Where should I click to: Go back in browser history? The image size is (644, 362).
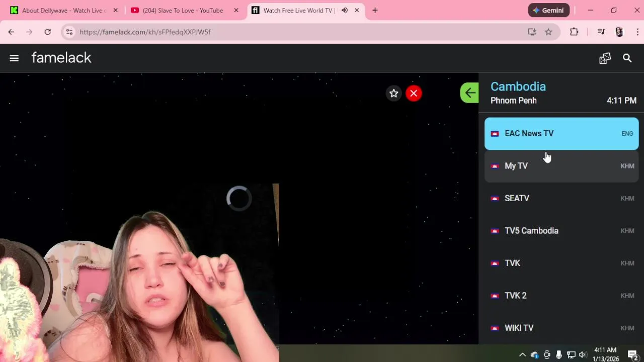pyautogui.click(x=11, y=32)
